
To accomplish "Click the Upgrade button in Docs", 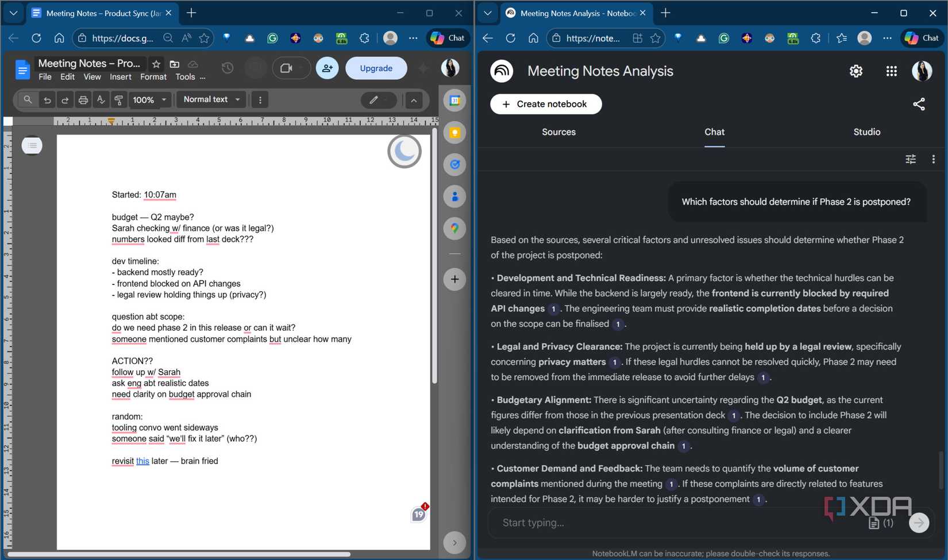I will (376, 68).
